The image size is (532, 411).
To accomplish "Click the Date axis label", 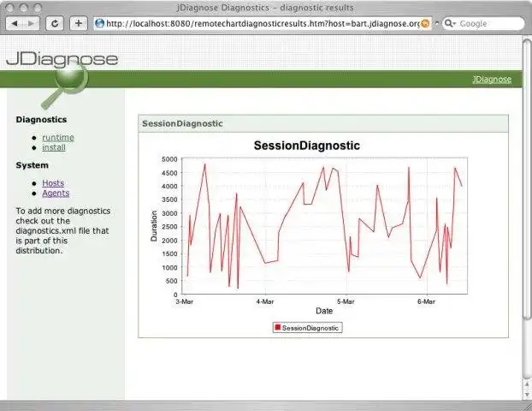I will click(x=324, y=311).
